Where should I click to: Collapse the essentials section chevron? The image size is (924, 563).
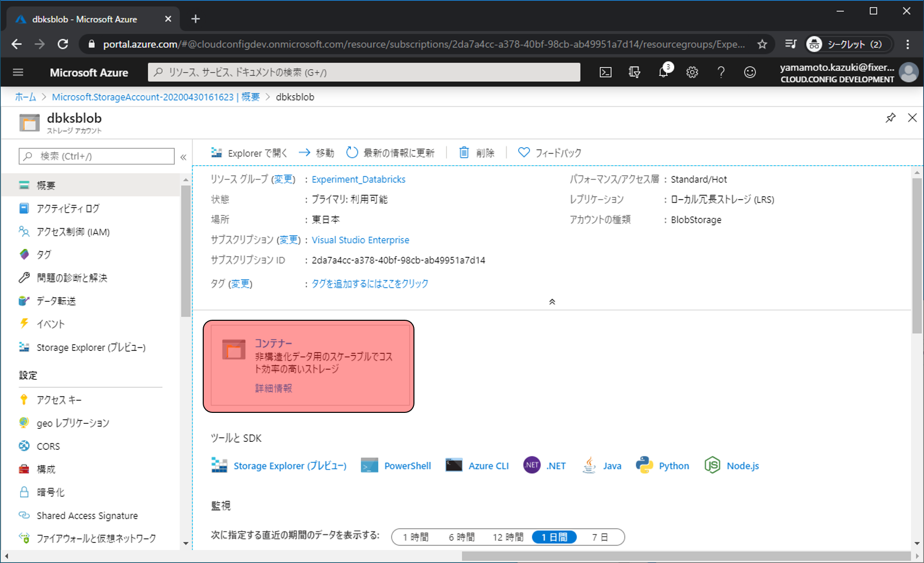tap(552, 302)
